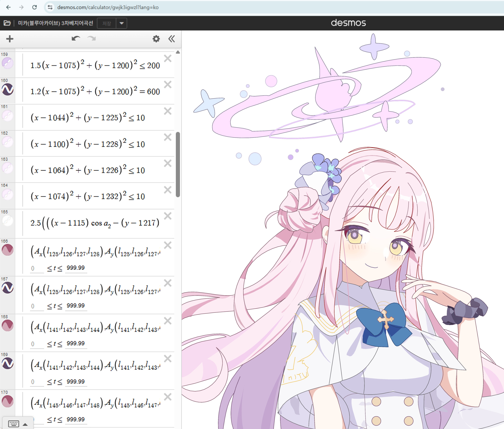Delete expression 169

point(168,359)
